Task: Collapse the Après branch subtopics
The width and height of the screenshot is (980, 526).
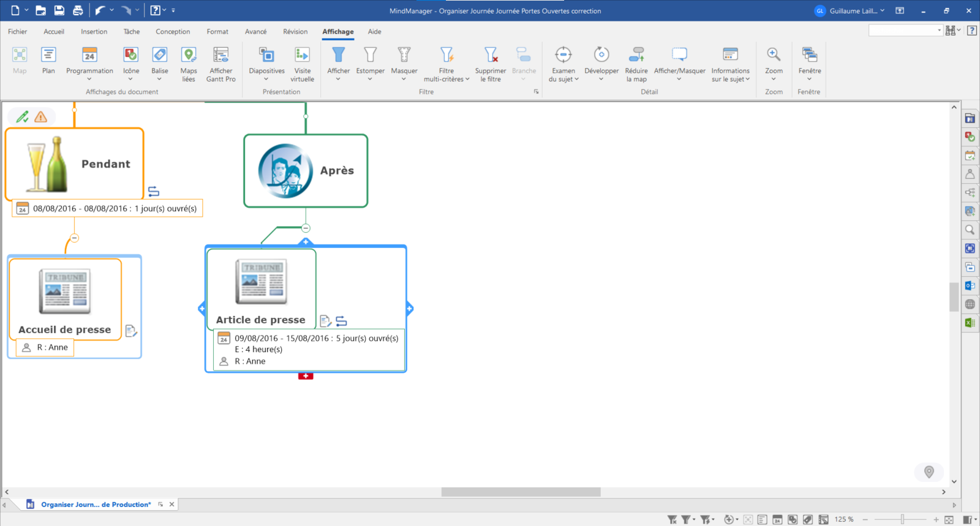Action: click(306, 228)
